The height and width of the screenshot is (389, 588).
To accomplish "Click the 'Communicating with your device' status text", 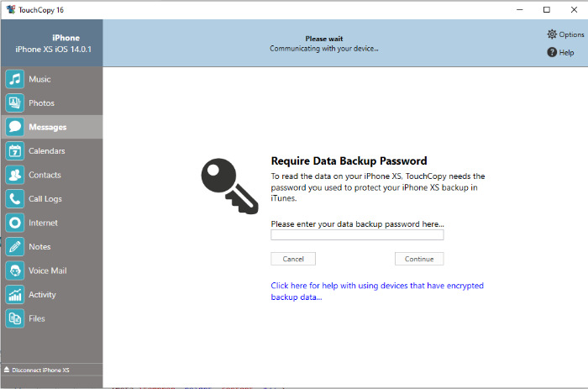I will click(324, 49).
